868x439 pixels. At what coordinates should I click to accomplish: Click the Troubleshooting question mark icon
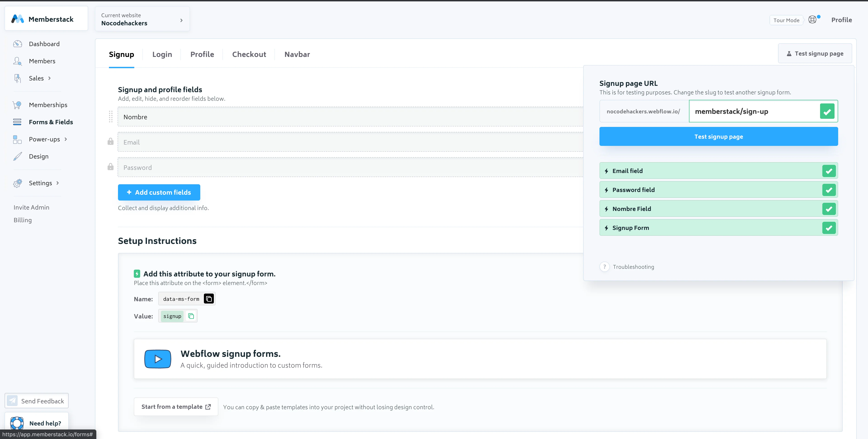(604, 267)
